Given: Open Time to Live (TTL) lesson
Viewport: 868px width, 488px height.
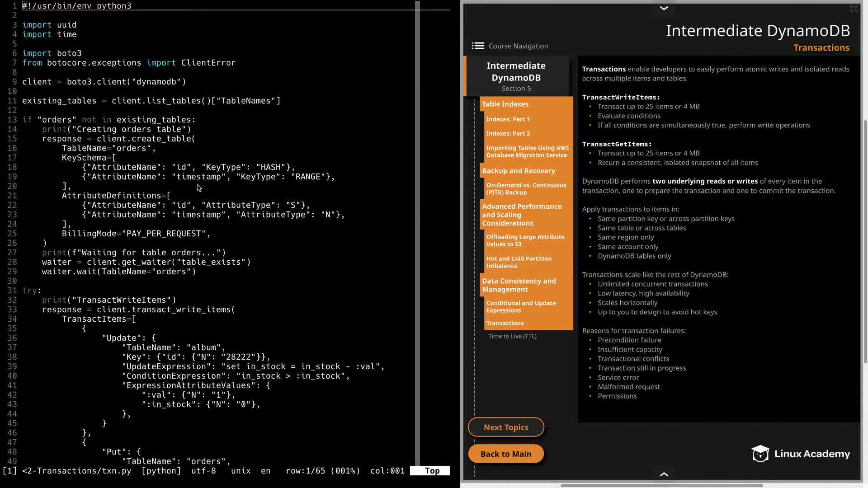Looking at the screenshot, I should point(512,336).
